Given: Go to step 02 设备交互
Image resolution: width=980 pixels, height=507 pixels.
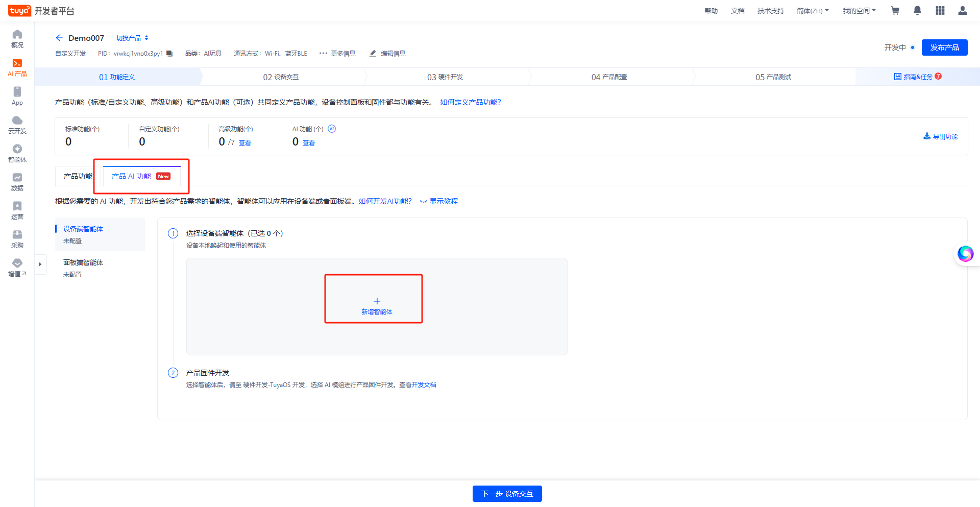Looking at the screenshot, I should pyautogui.click(x=281, y=77).
